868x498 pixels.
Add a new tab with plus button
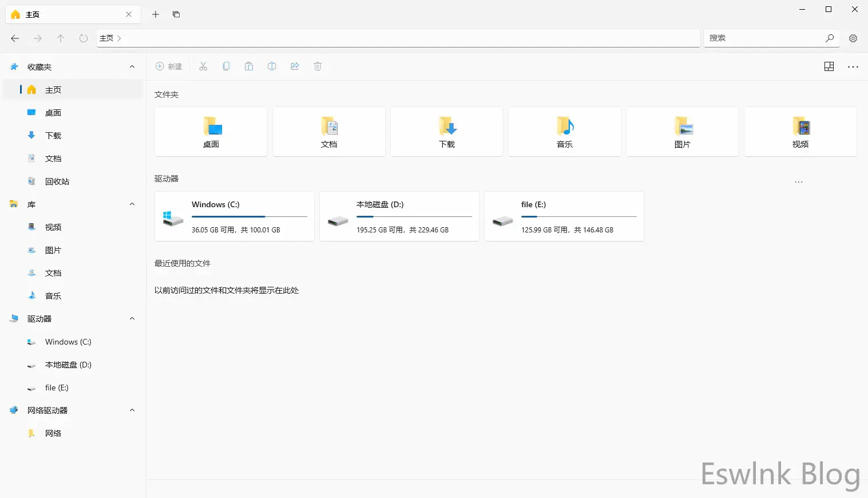[x=155, y=14]
